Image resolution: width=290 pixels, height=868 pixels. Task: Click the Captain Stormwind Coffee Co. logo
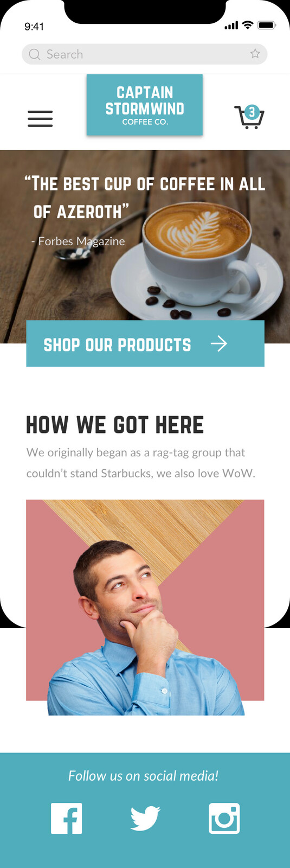click(145, 105)
